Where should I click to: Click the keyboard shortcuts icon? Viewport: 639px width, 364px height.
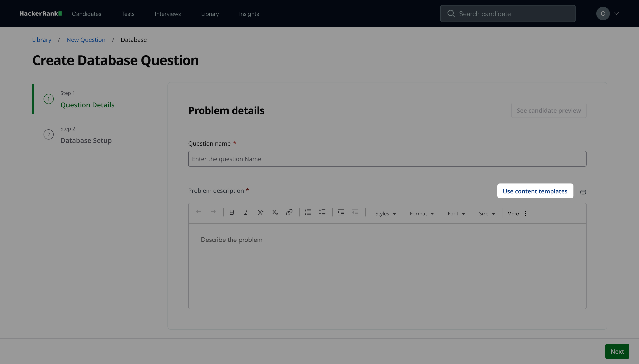point(583,192)
